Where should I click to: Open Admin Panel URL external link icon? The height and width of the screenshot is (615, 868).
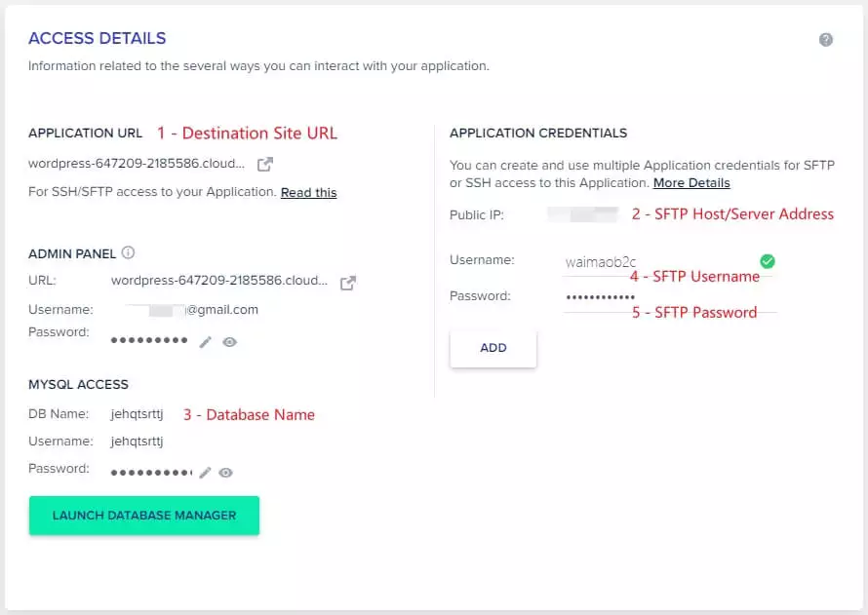347,283
